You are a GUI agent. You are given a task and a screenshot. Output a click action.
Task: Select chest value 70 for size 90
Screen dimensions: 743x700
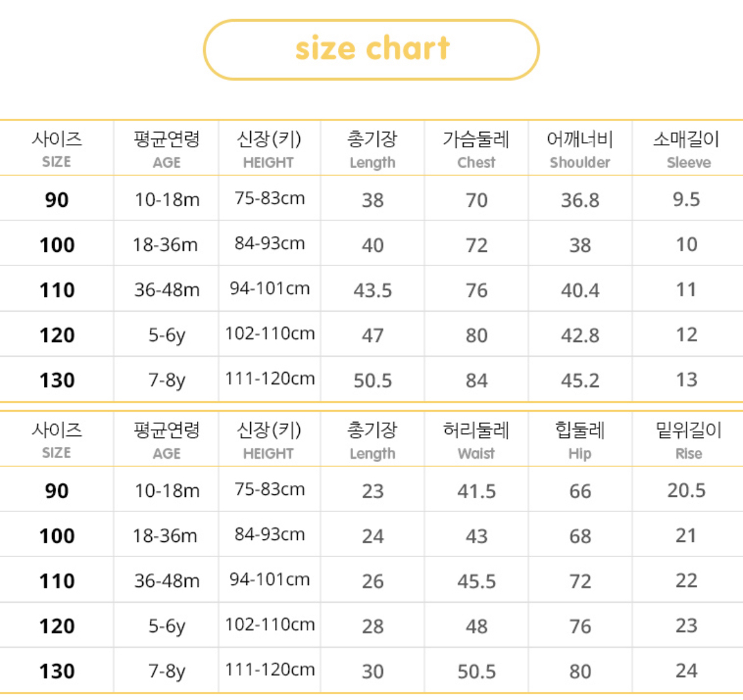[476, 200]
